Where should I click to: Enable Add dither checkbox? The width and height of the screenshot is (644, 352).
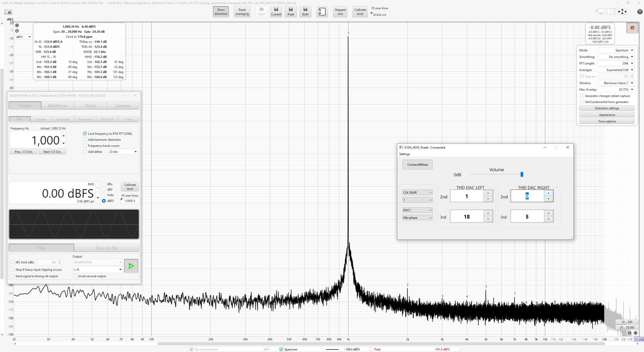[x=85, y=151]
